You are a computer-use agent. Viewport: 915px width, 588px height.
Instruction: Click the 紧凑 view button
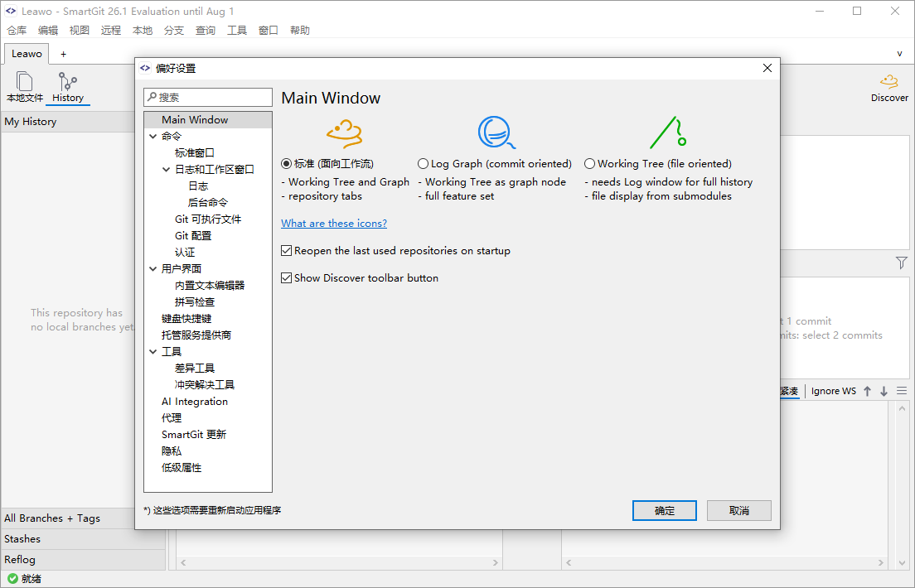(789, 391)
